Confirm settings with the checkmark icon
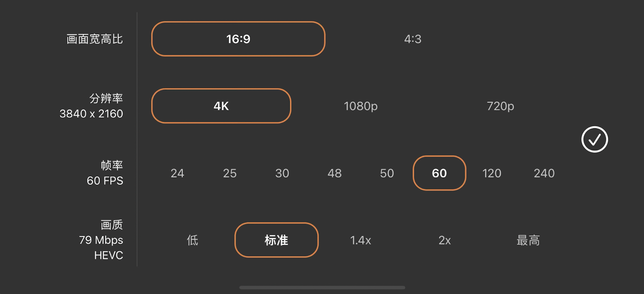 [x=594, y=139]
